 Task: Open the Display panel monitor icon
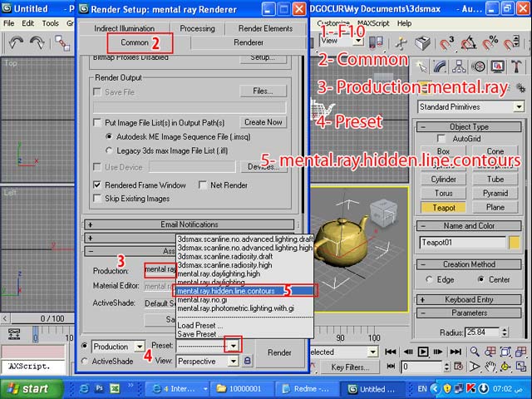(497, 67)
